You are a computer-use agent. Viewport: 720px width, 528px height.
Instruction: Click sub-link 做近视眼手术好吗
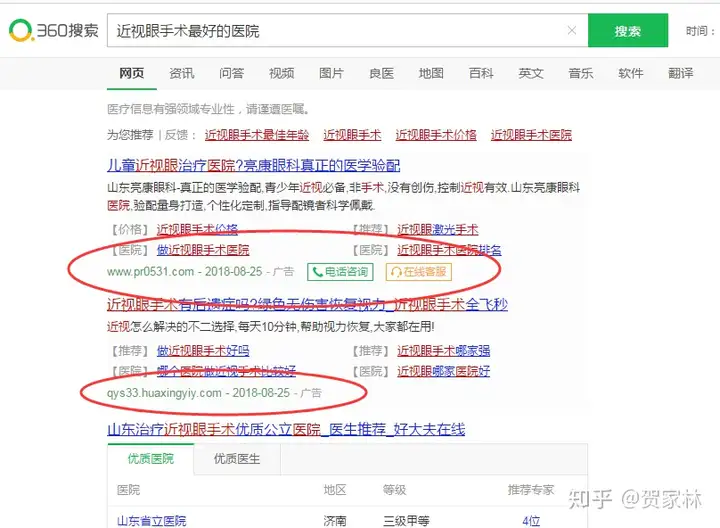[203, 351]
